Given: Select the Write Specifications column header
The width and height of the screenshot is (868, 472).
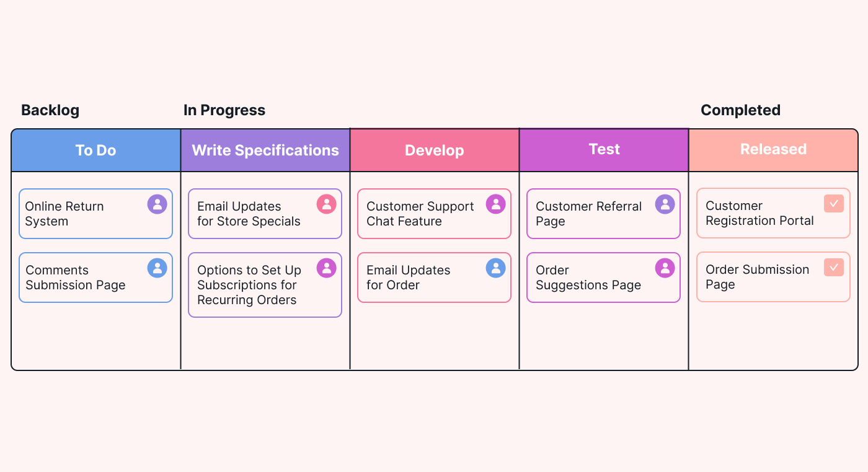Looking at the screenshot, I should pos(265,151).
